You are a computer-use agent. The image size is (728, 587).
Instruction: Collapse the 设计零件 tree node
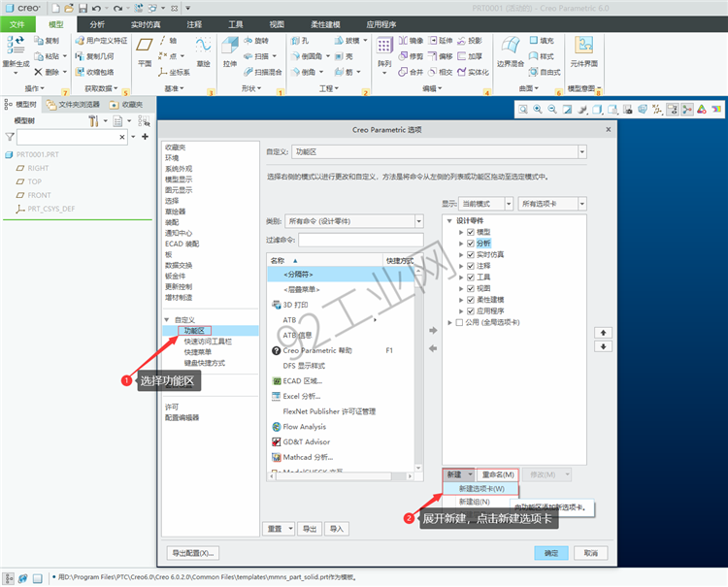coord(449,221)
